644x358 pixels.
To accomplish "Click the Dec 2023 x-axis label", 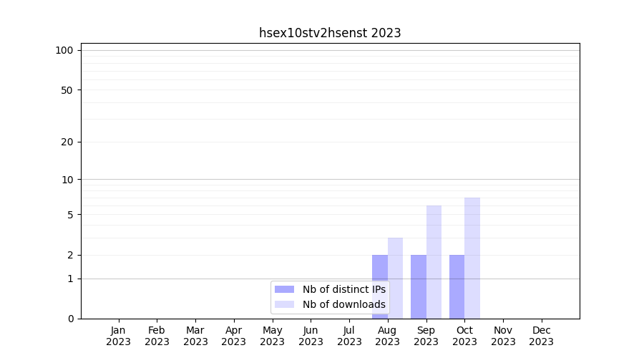I will tap(542, 336).
